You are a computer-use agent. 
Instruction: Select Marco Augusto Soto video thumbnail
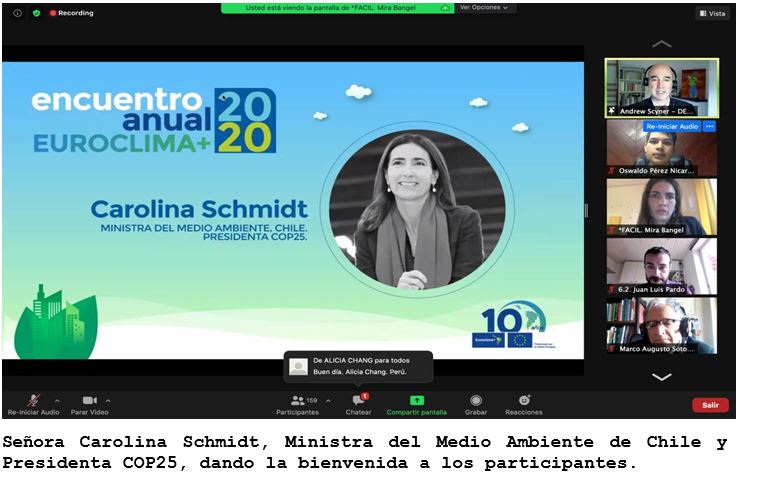click(662, 326)
